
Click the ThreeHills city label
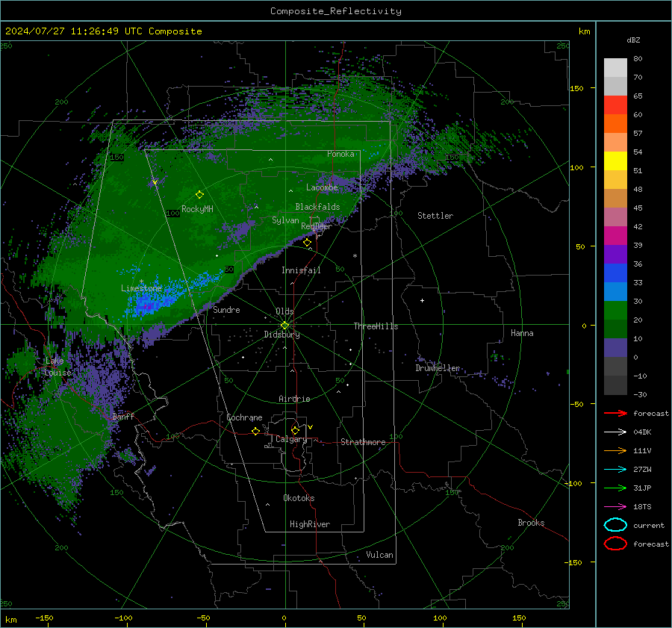coord(376,326)
